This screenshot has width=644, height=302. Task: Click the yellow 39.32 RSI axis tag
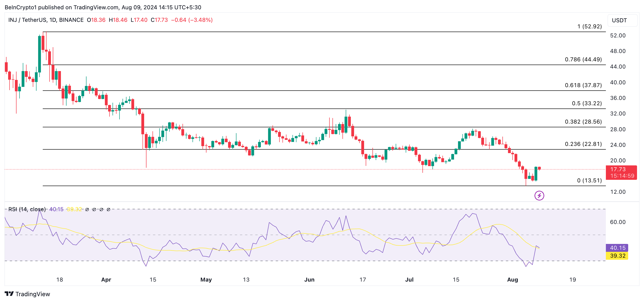[617, 256]
